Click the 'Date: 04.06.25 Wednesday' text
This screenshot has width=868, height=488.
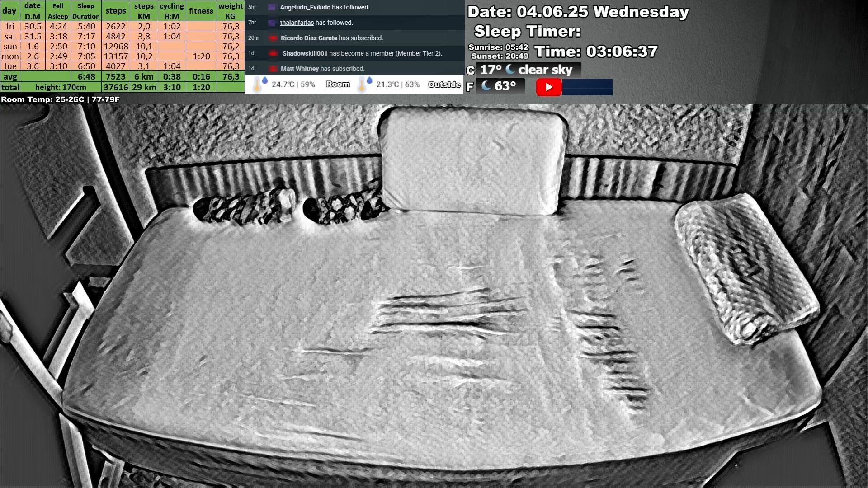click(x=578, y=12)
